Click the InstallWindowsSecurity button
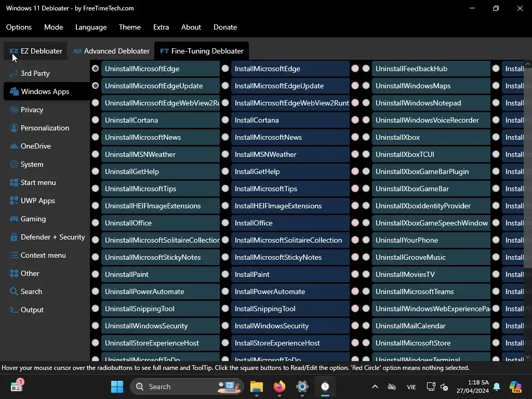The image size is (532, 399). pos(290,326)
